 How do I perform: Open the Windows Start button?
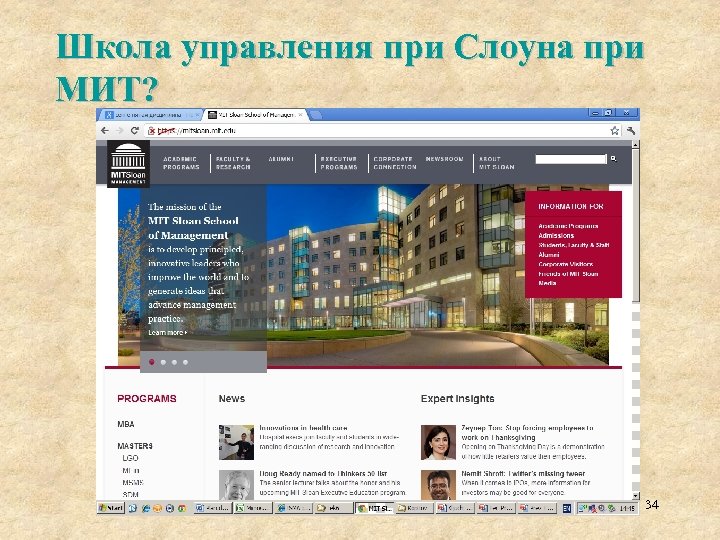coord(111,508)
